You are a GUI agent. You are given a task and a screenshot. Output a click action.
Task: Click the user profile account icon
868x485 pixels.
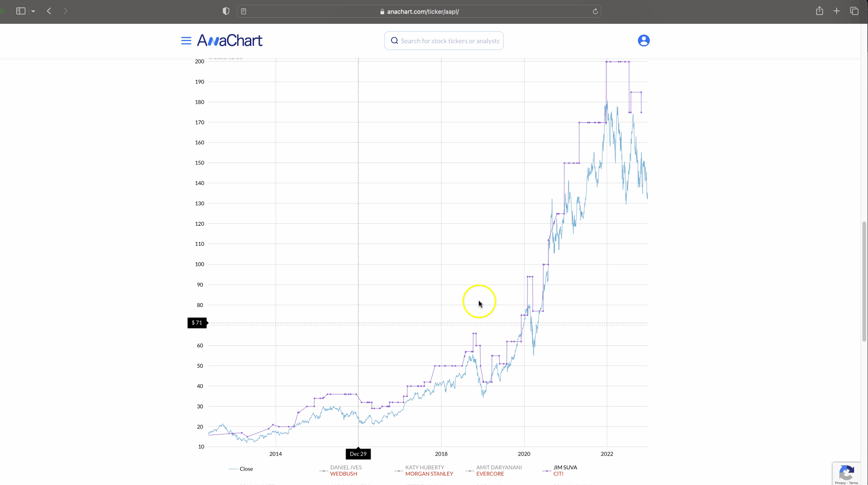coord(643,41)
